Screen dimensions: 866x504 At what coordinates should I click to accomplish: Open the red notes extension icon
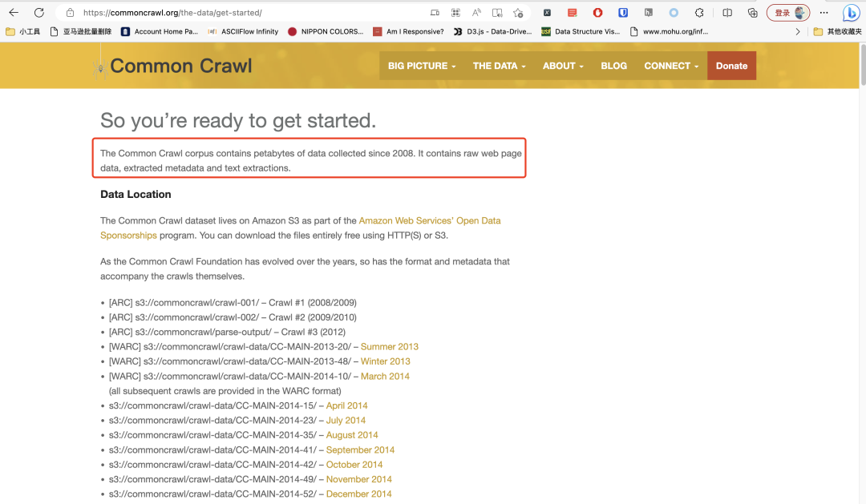click(573, 13)
